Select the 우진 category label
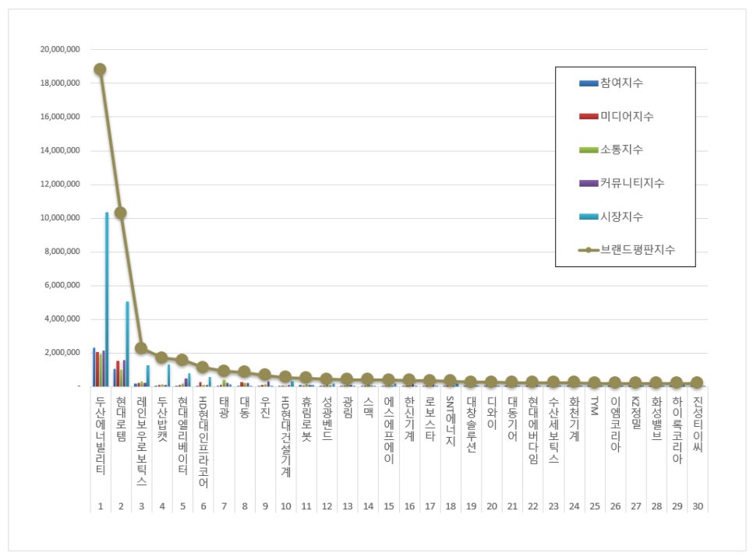753x560 pixels. (x=265, y=407)
